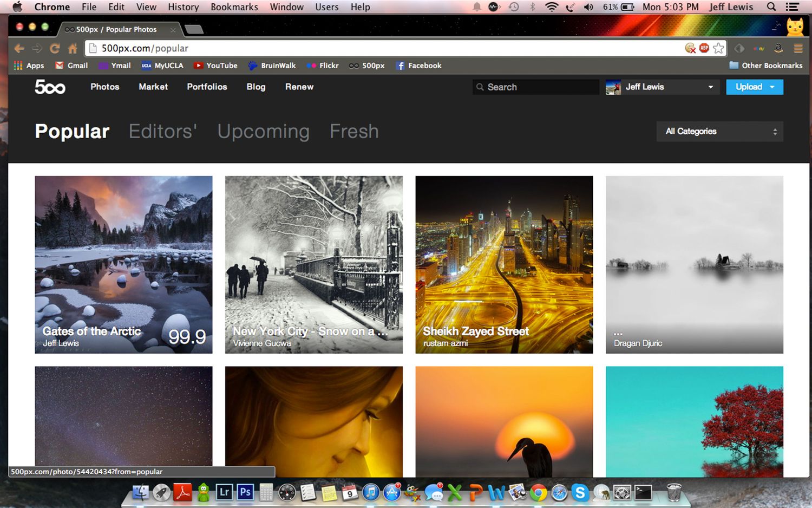
Task: Switch to the Upcoming tab
Action: click(x=263, y=131)
